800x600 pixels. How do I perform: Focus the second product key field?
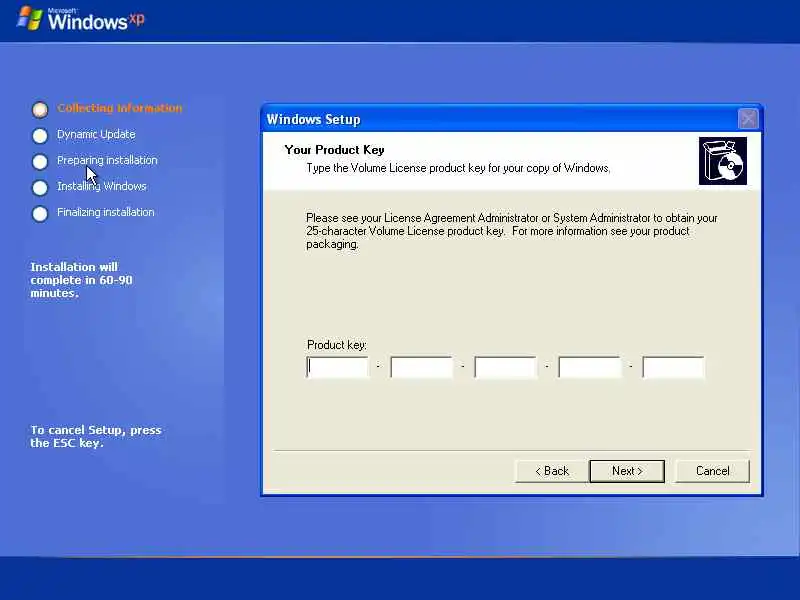(x=421, y=367)
